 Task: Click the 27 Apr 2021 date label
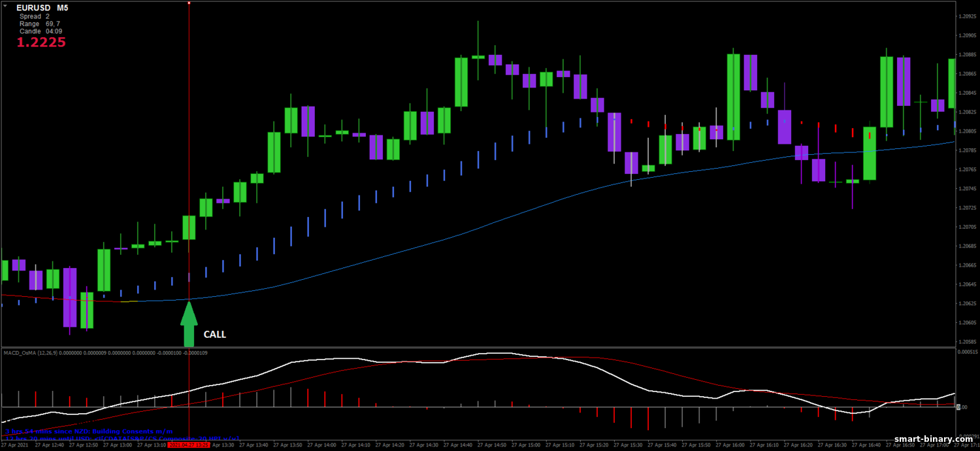point(14,445)
